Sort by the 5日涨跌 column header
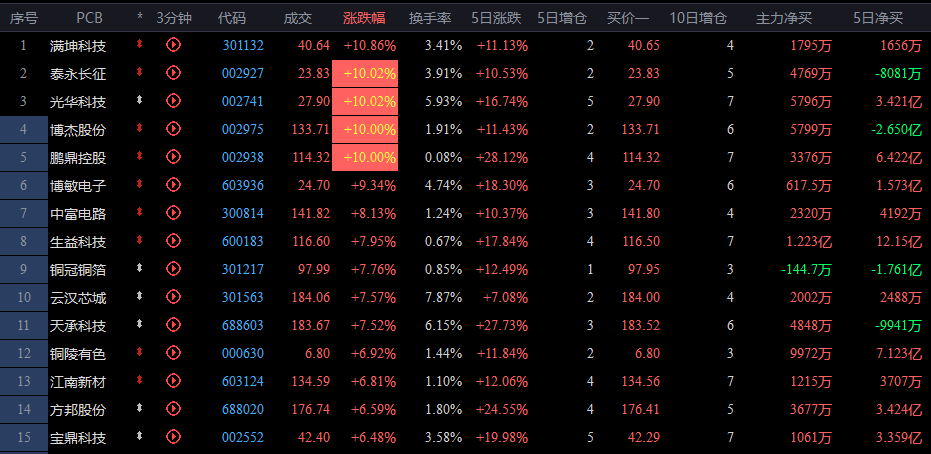The width and height of the screenshot is (931, 454). pos(496,18)
